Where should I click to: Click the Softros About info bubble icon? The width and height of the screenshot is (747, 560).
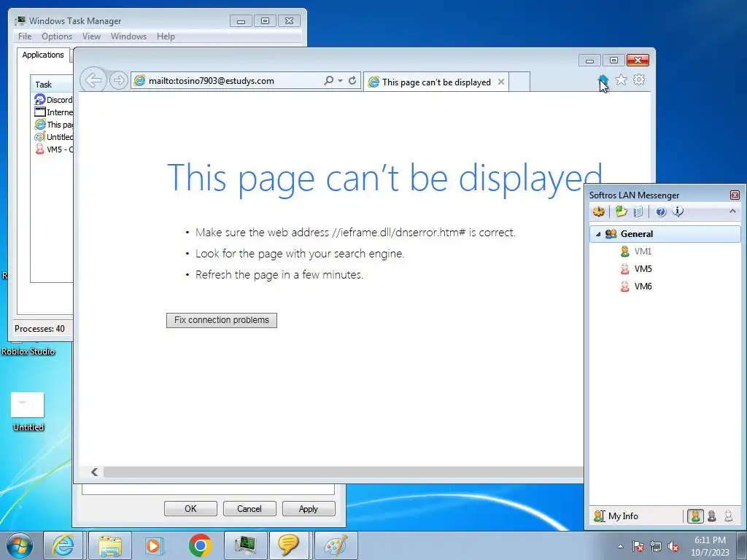tap(678, 211)
